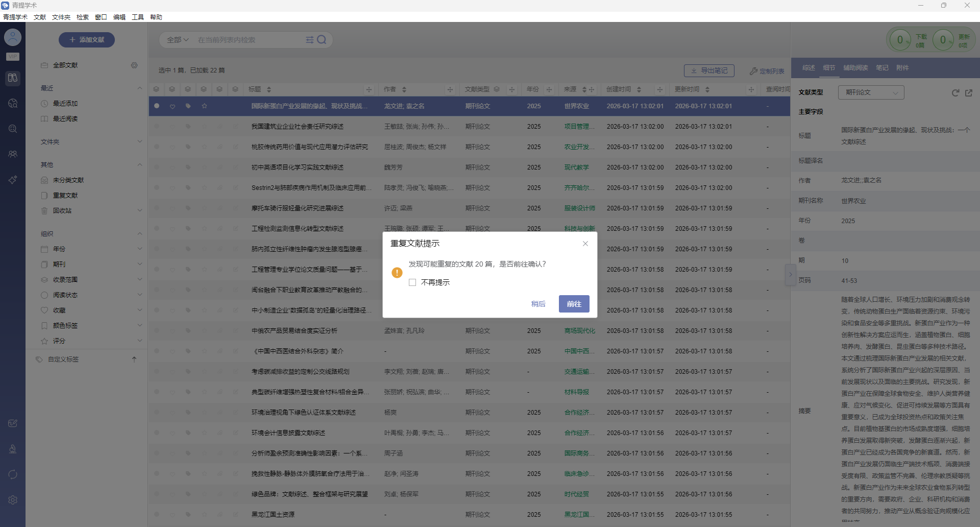
Task: Open the library books icon in sidebar
Action: (13, 78)
